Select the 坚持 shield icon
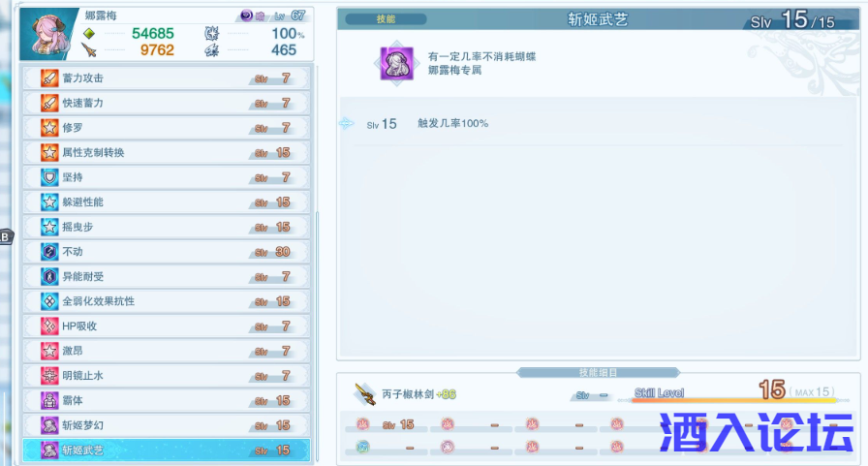 49,177
